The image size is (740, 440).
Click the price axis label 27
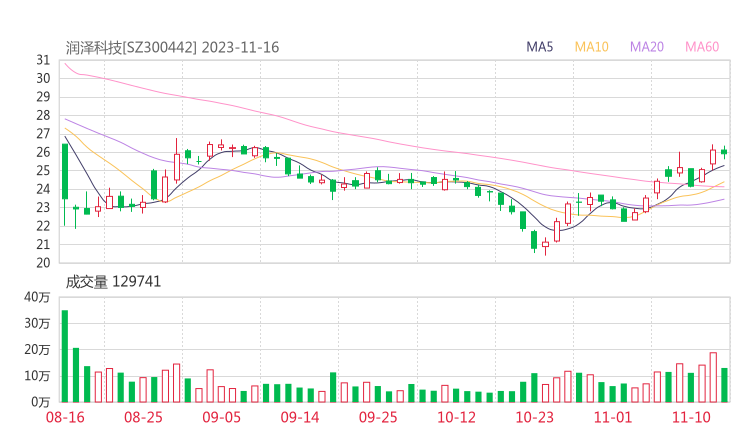tap(43, 134)
